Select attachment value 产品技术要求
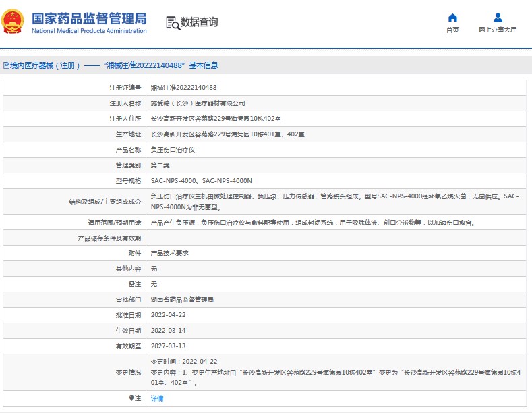Viewport: 532px width, 413px height. 169,253
